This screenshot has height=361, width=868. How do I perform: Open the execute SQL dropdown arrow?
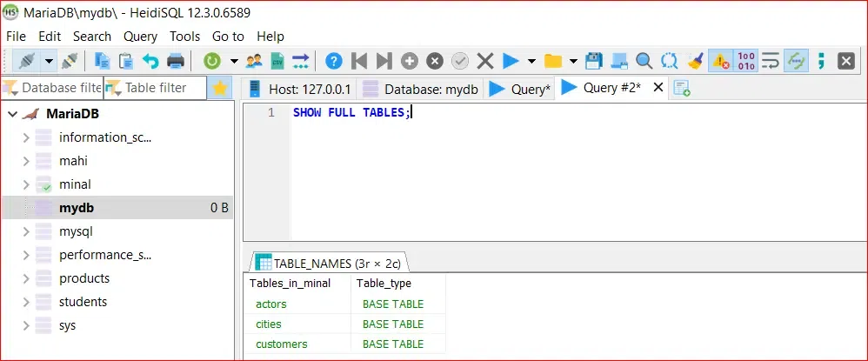pos(531,60)
